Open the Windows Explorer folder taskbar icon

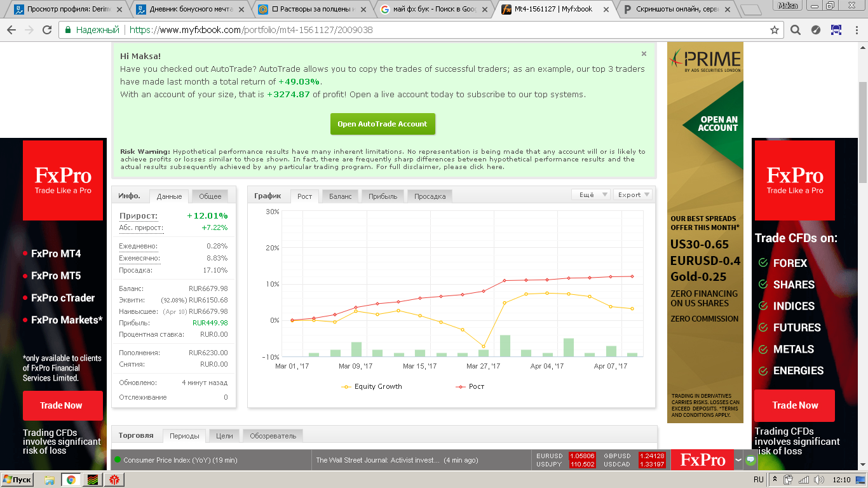pyautogui.click(x=50, y=480)
